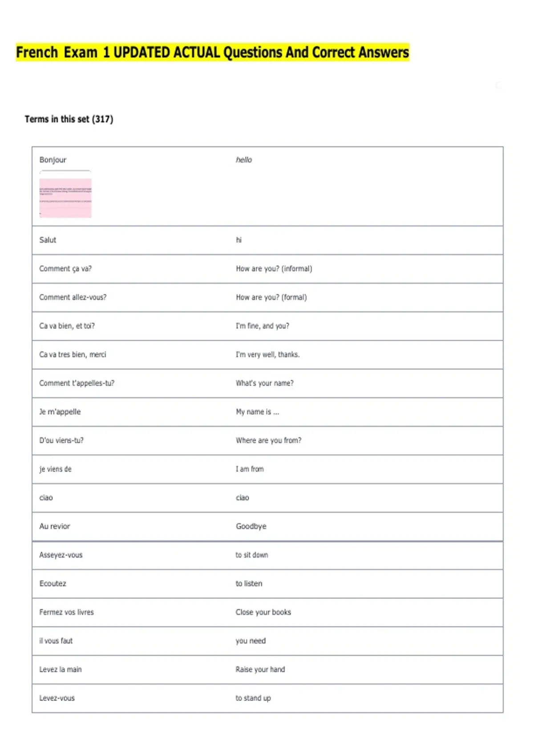534x756 pixels.
Task: Click the pink thumbnail under Bonjour
Action: [65, 198]
